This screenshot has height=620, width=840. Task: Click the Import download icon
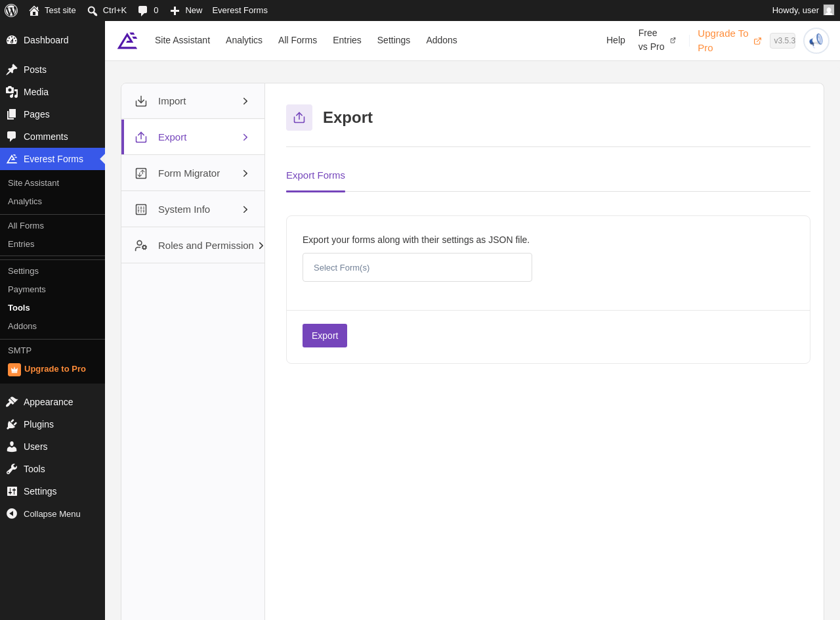click(141, 101)
